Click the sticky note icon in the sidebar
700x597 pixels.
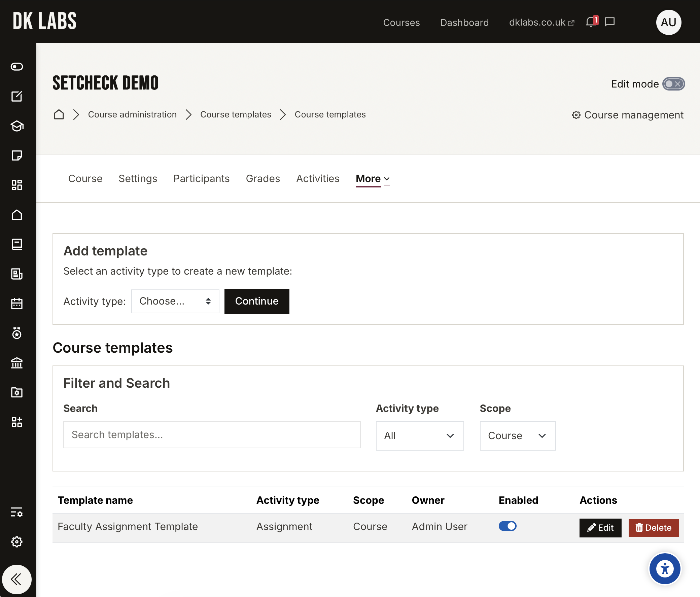[17, 155]
